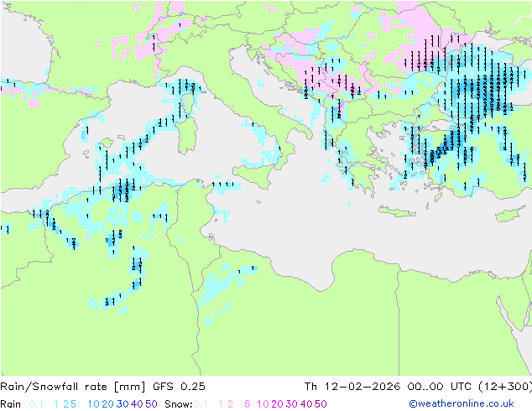Click the island of Sicily on map
This screenshot has height=411, width=532.
253,174
